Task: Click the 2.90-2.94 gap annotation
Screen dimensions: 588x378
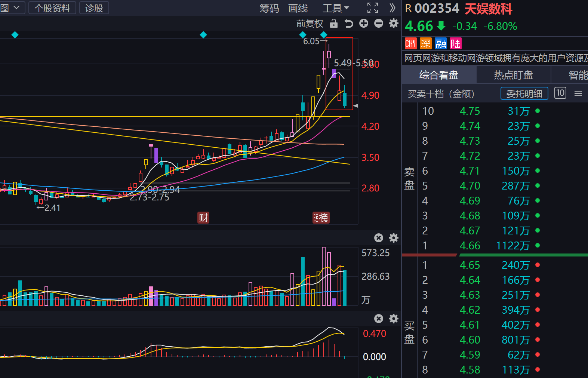Action: (x=160, y=190)
